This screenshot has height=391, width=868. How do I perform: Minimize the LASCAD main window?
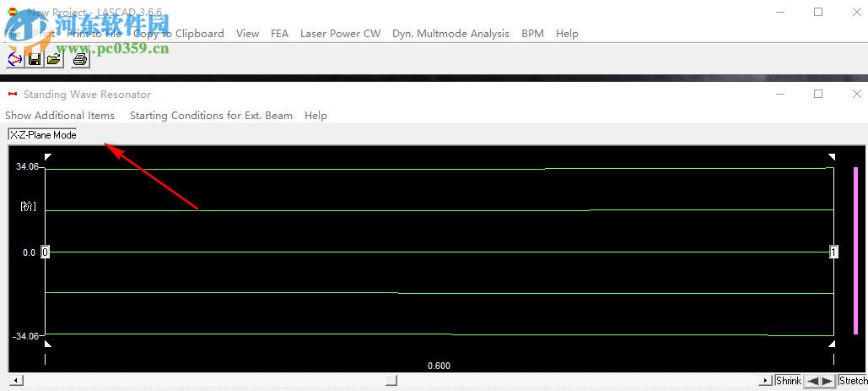click(780, 12)
